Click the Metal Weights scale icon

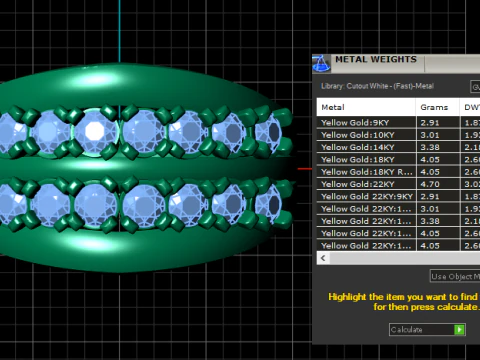321,63
